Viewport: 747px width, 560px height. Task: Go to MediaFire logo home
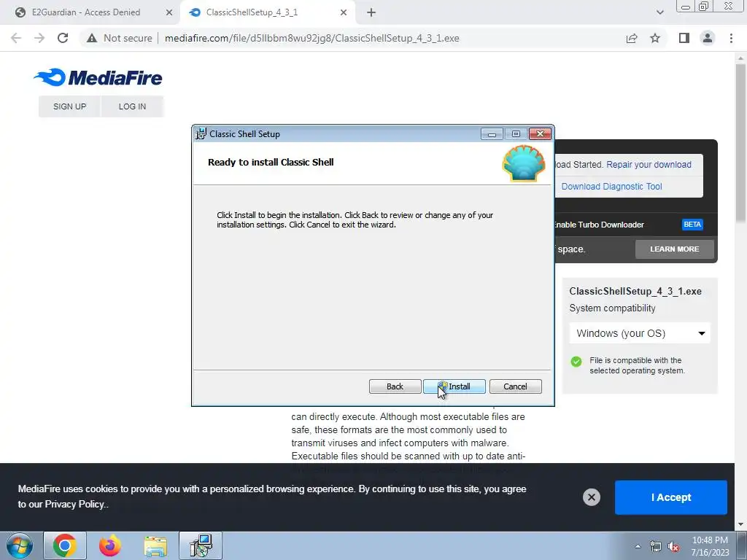[98, 77]
